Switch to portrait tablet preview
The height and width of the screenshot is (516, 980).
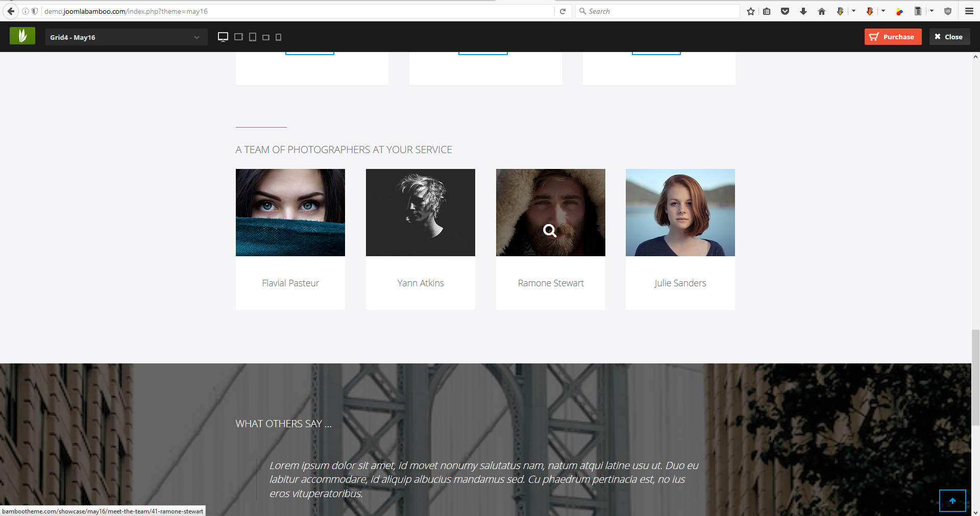(x=252, y=37)
